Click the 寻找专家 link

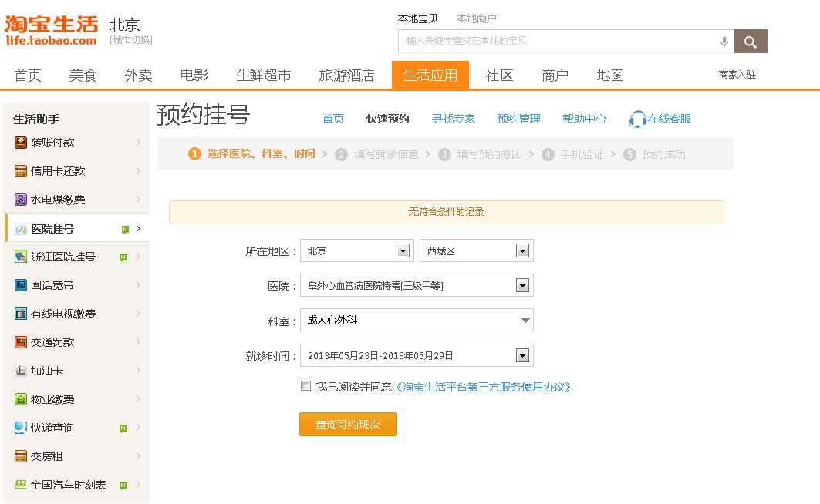tap(453, 119)
